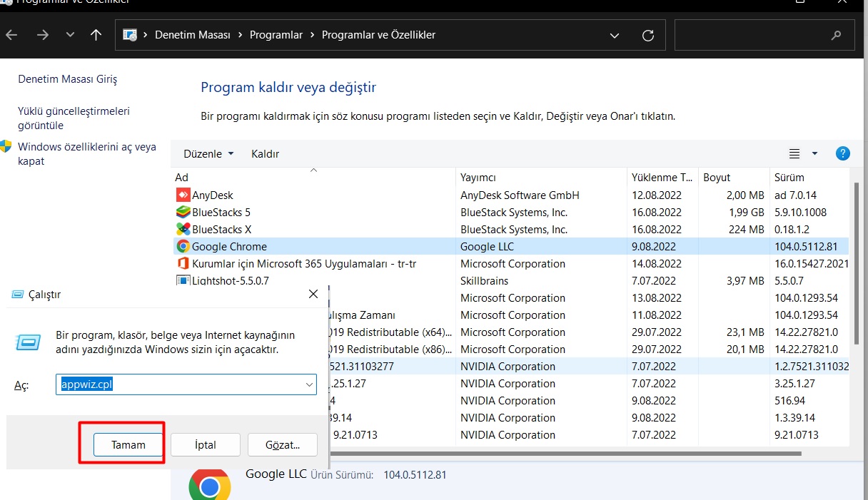Sort list by the Yayımcı column header

(x=480, y=177)
